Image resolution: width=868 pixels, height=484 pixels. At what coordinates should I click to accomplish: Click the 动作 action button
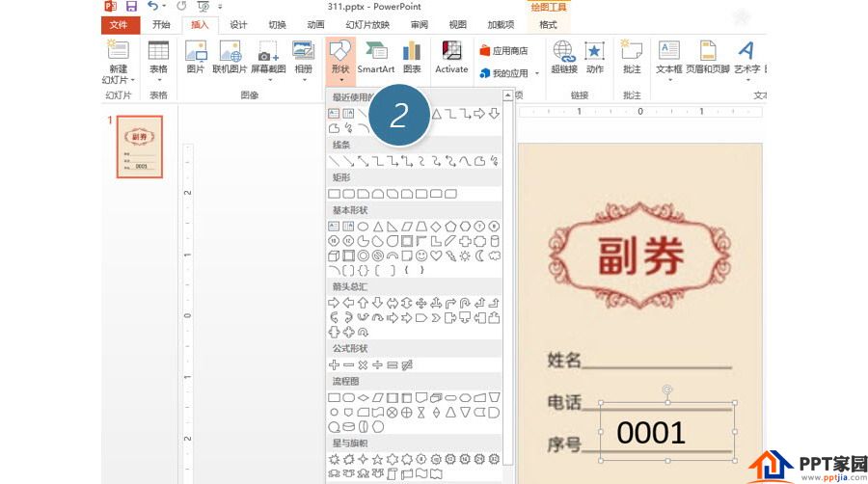point(594,57)
